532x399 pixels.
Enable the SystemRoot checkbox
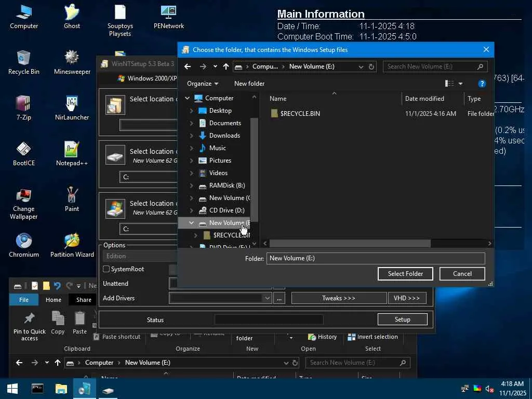[x=107, y=269]
